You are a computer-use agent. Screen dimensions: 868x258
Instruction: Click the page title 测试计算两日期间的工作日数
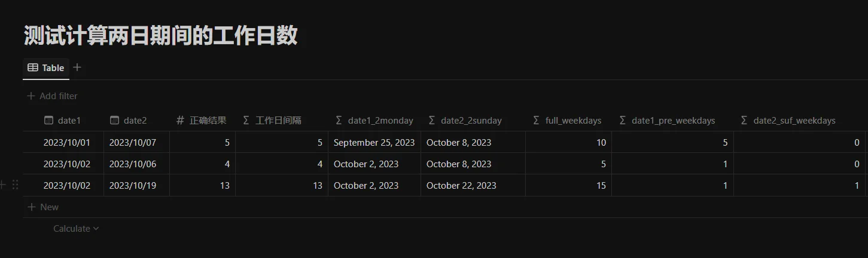tap(161, 36)
